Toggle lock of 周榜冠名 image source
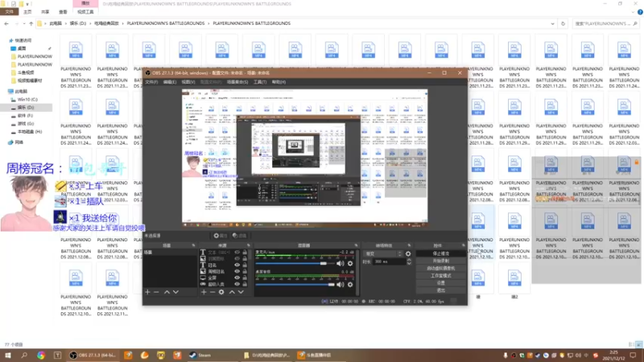Image resolution: width=644 pixels, height=362 pixels. point(245,271)
